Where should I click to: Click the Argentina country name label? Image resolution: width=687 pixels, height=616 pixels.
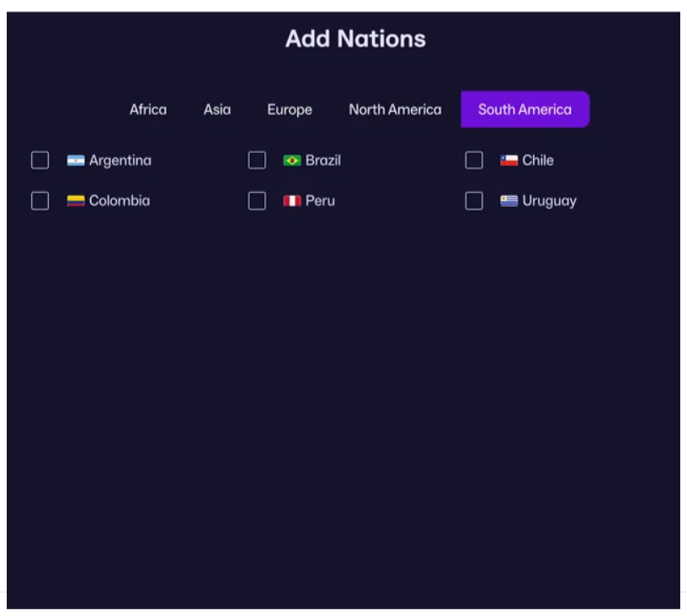click(120, 161)
